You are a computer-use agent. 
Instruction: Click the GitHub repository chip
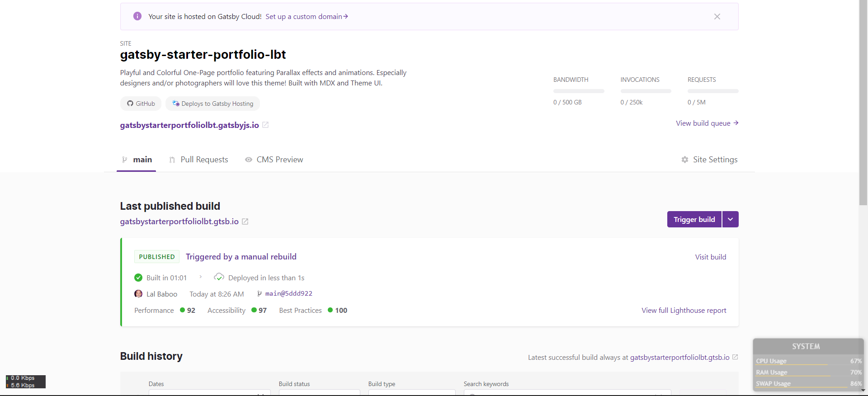tap(141, 104)
